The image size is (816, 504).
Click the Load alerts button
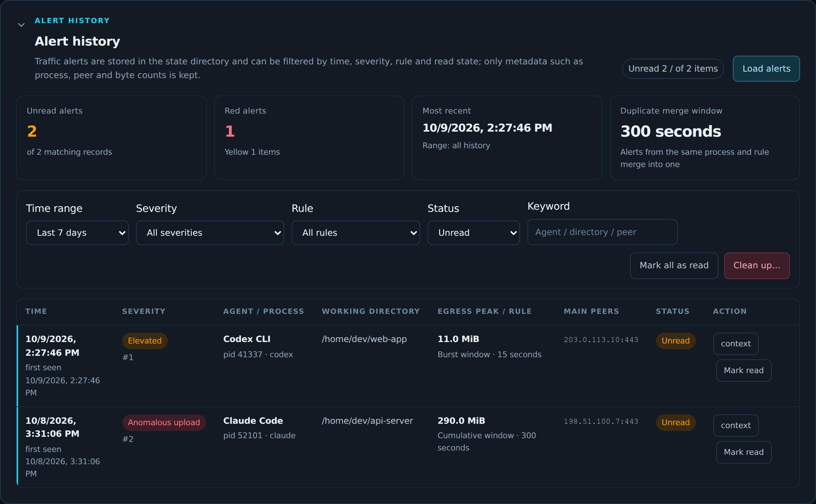point(766,69)
